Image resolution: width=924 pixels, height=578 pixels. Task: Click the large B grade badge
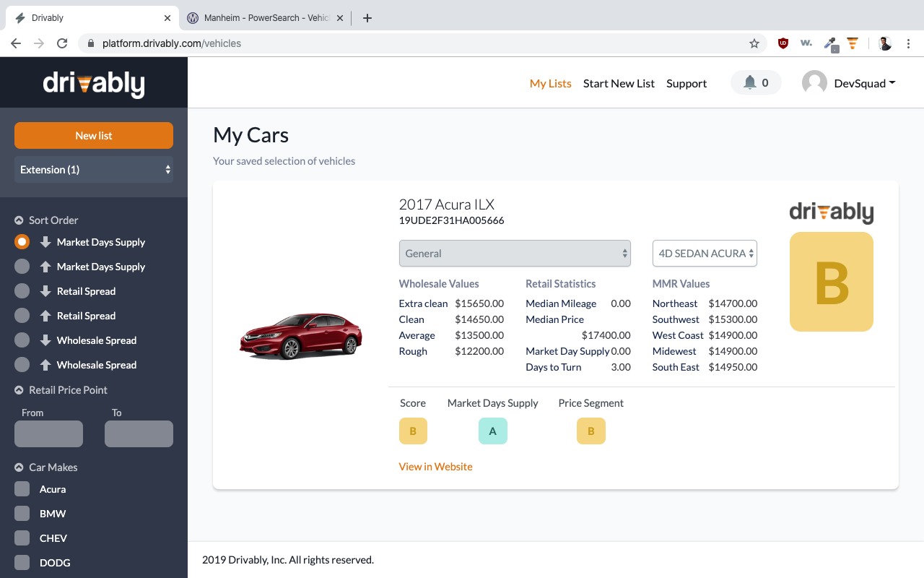[x=832, y=282]
